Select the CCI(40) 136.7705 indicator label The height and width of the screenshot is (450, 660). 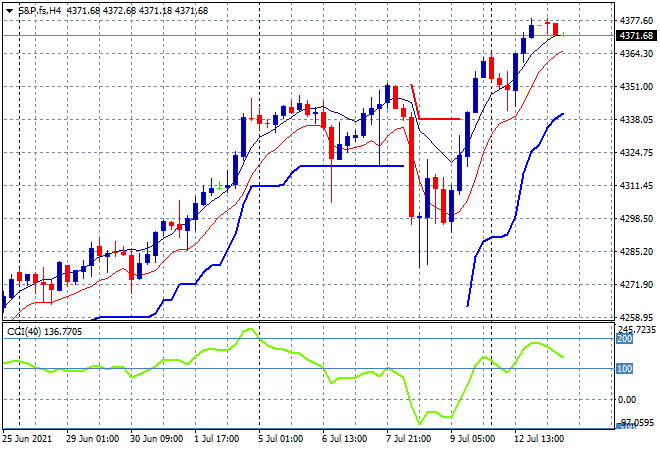point(45,332)
